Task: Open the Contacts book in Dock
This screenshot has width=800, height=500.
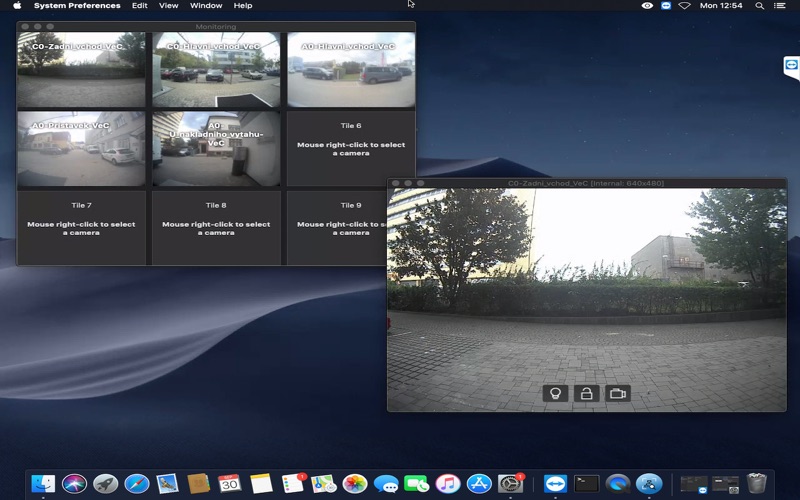Action: click(x=198, y=483)
